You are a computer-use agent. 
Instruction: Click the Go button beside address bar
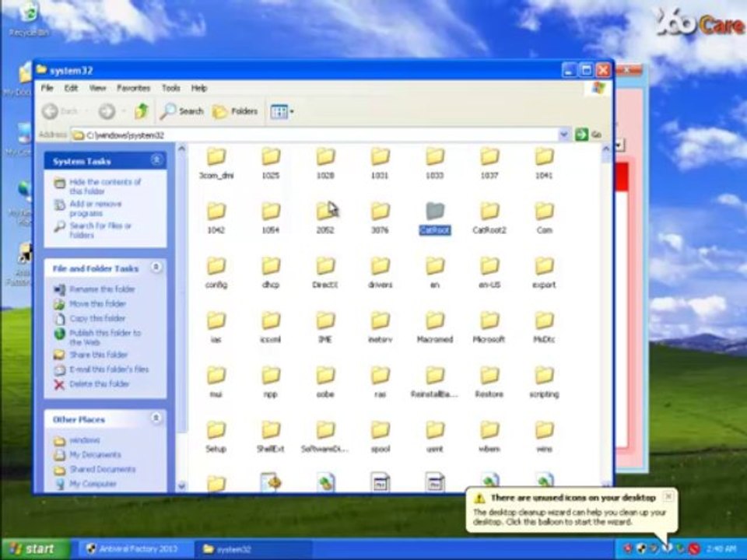coord(588,135)
